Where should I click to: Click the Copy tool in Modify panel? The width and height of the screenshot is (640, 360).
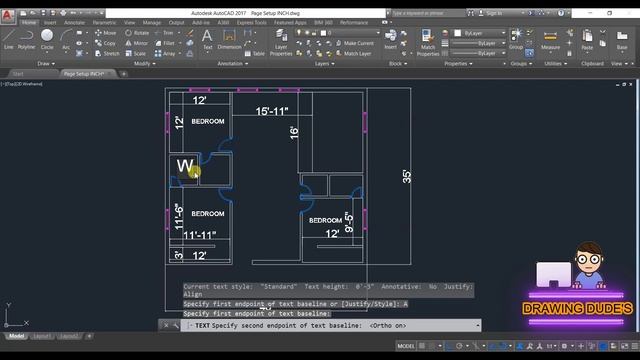tap(105, 43)
